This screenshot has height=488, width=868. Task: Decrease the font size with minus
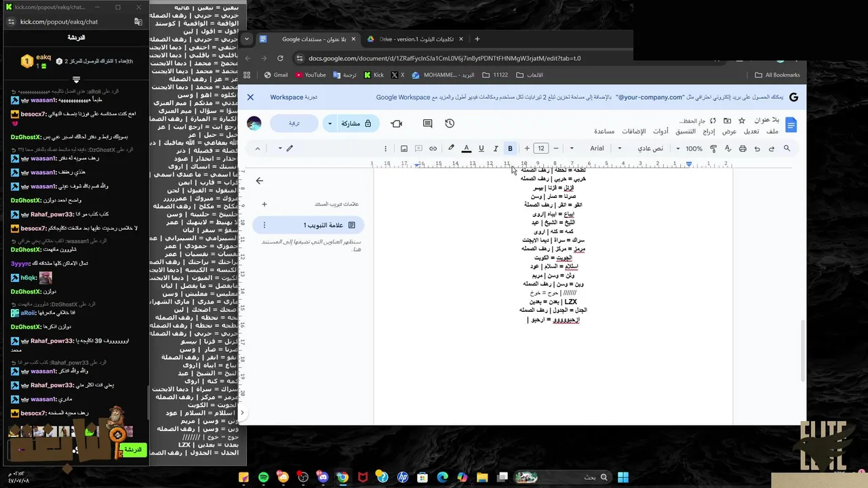556,148
